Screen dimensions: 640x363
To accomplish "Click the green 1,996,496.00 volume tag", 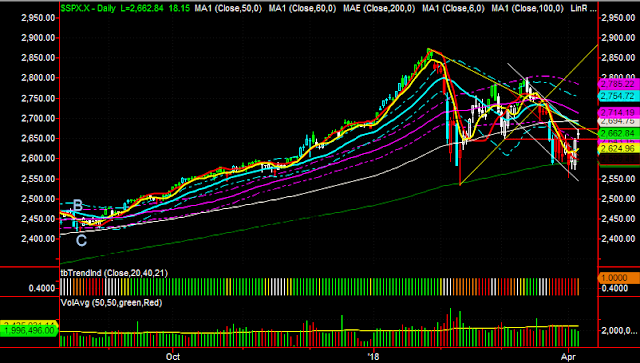I will (29, 331).
